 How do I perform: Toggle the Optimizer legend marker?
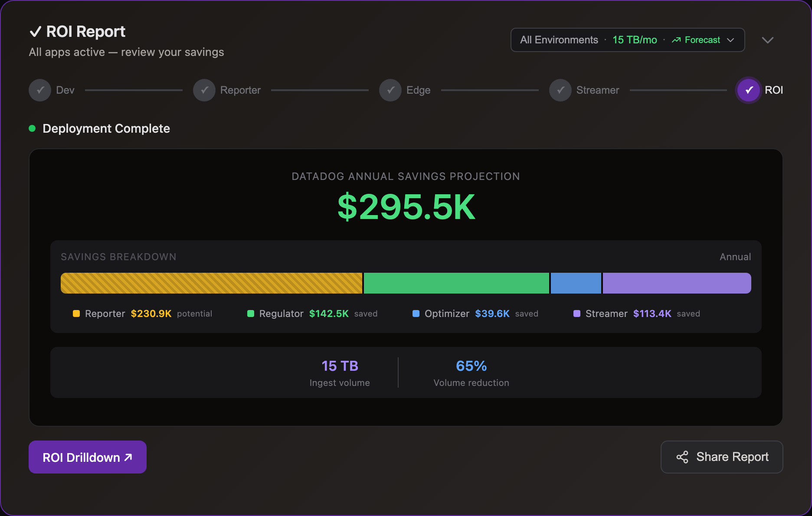416,314
